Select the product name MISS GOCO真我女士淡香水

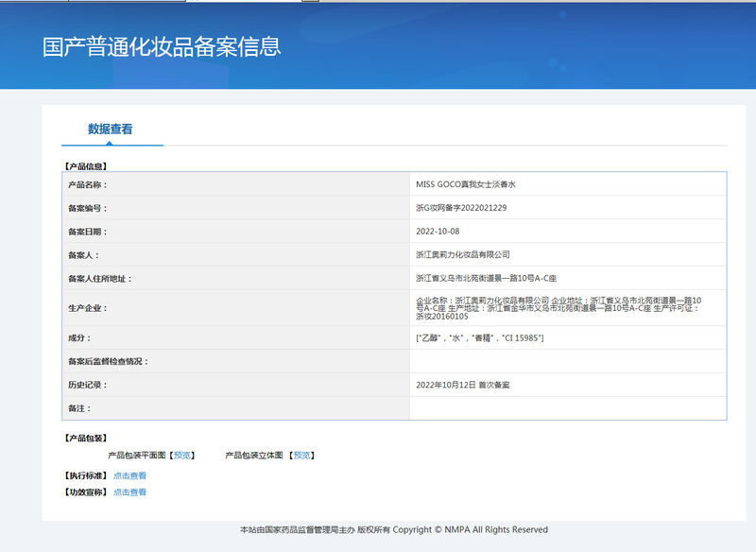(x=466, y=184)
